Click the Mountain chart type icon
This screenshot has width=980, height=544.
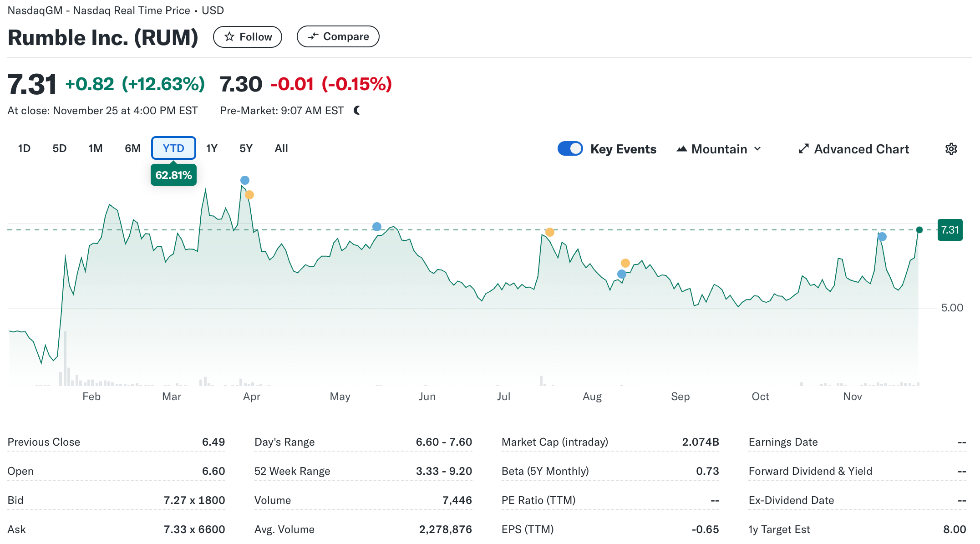coord(681,149)
